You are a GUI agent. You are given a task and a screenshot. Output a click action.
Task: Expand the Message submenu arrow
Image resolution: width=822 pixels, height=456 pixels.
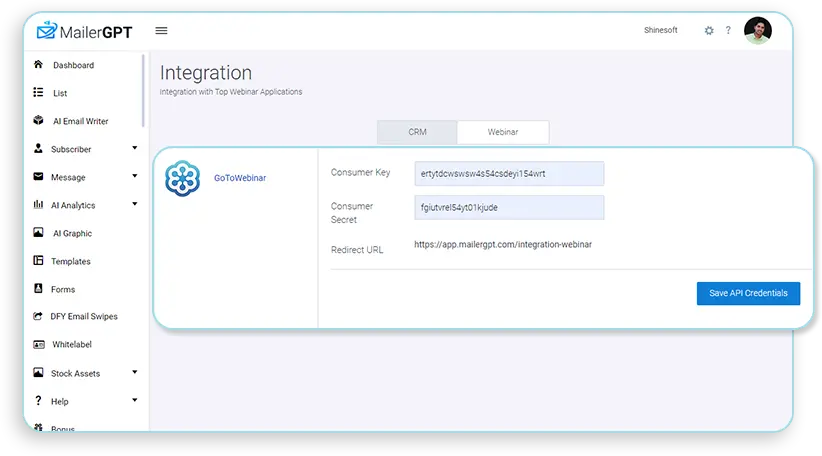(x=134, y=177)
